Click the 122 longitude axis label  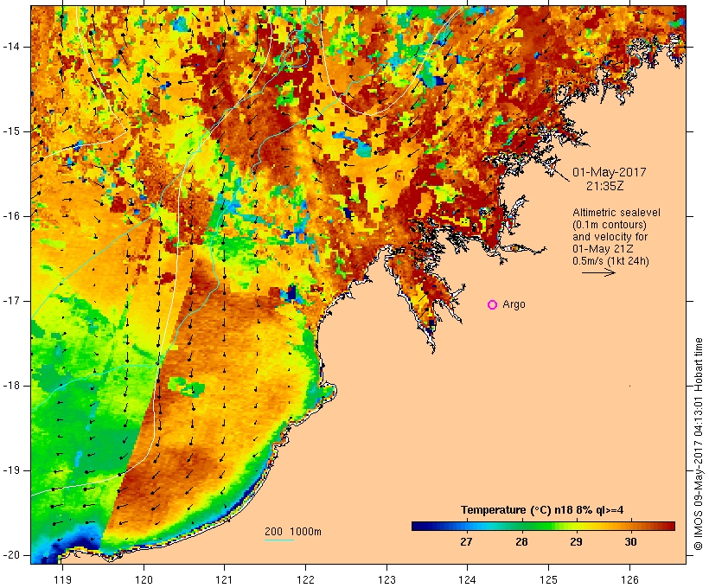(x=305, y=579)
